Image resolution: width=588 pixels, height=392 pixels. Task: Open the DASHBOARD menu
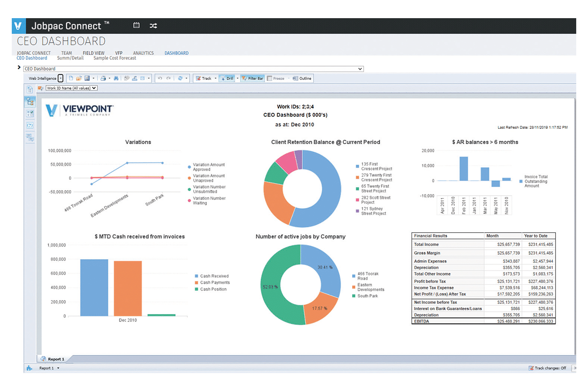[x=176, y=53]
